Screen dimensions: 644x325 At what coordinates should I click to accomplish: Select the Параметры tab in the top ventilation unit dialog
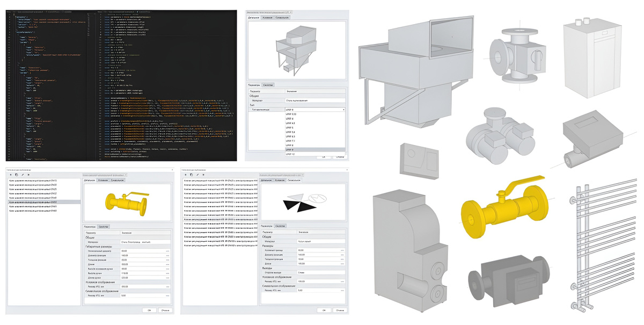pyautogui.click(x=254, y=85)
